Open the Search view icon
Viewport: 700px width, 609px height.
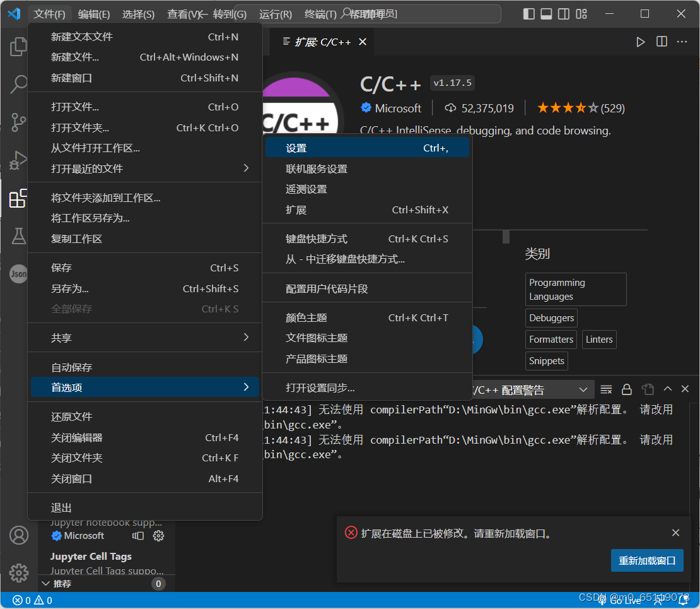[x=18, y=84]
